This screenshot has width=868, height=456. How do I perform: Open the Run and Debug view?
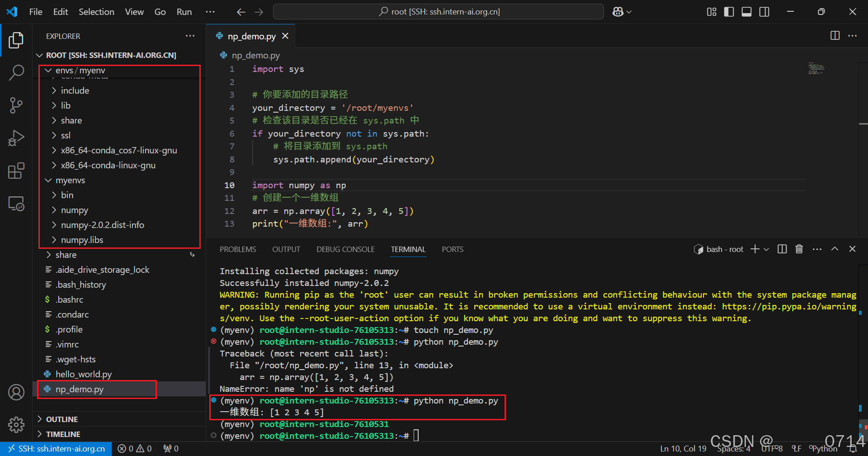pyautogui.click(x=16, y=138)
